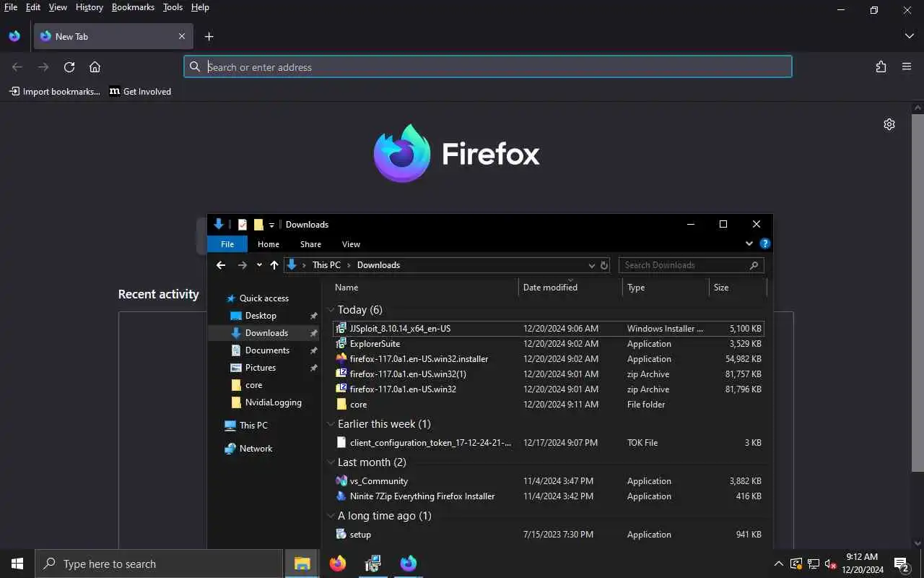Open the Tools menu
The width and height of the screenshot is (924, 578).
point(173,7)
